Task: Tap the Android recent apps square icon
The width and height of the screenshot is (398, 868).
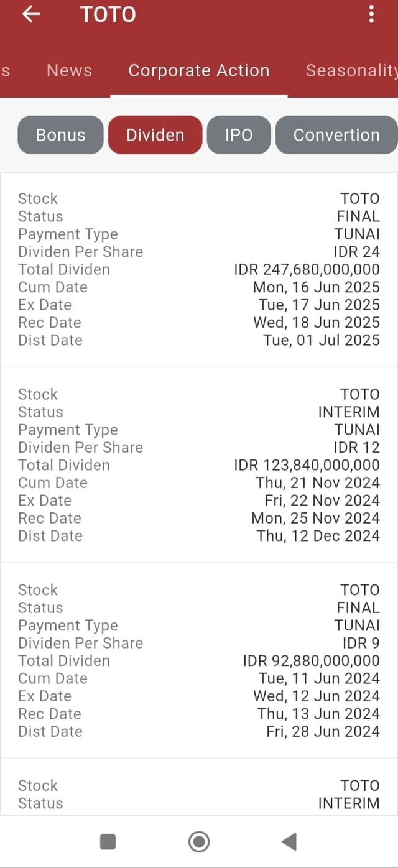Action: point(108,842)
